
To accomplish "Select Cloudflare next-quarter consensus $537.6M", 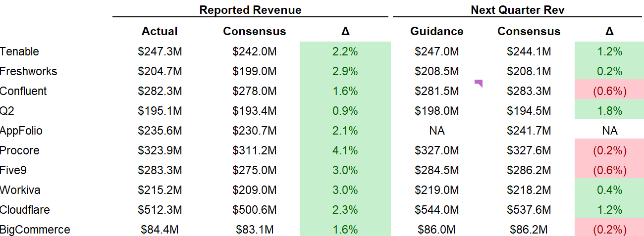I will point(529,210).
